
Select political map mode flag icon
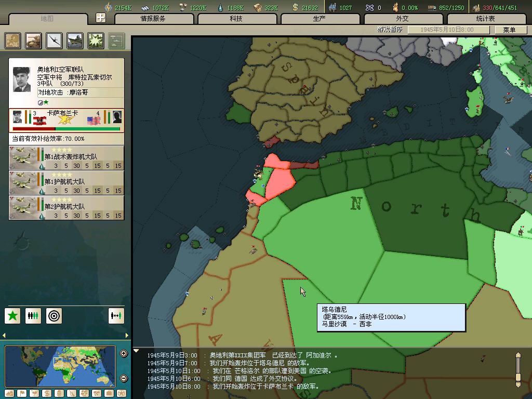[22, 393]
